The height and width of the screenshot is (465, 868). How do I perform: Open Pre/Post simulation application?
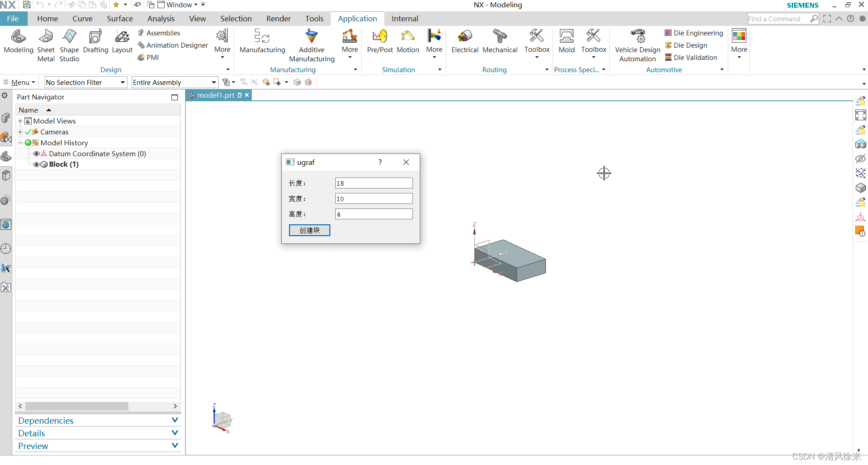click(x=380, y=41)
